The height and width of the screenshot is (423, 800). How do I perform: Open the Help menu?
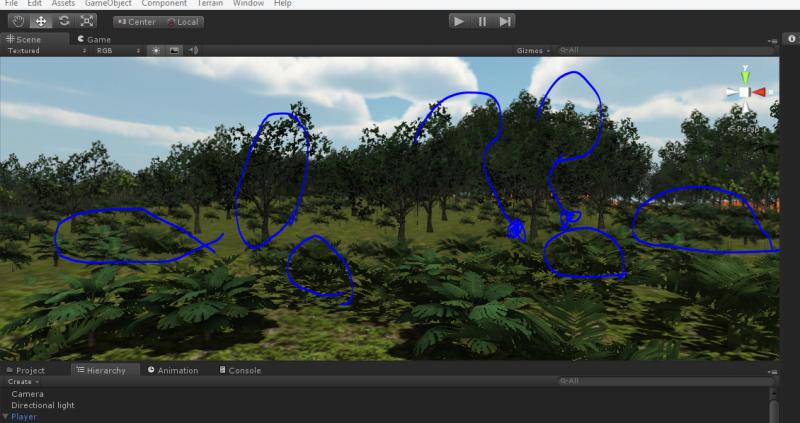pyautogui.click(x=283, y=3)
